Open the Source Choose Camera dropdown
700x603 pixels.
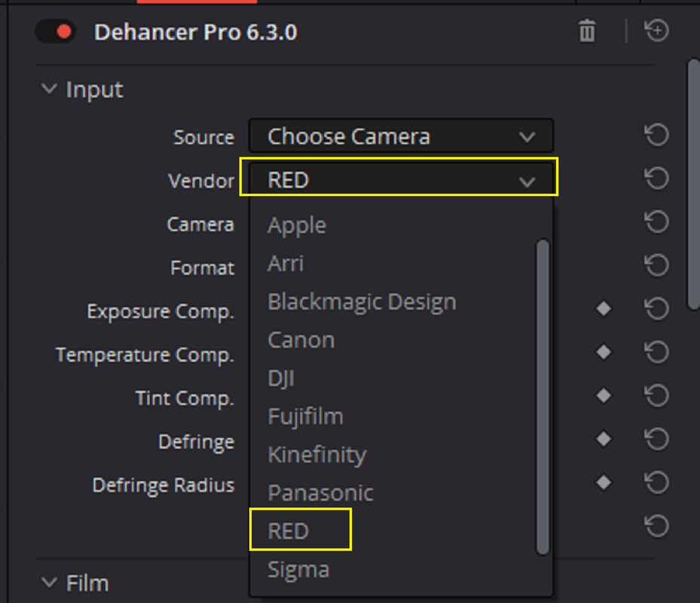point(401,136)
